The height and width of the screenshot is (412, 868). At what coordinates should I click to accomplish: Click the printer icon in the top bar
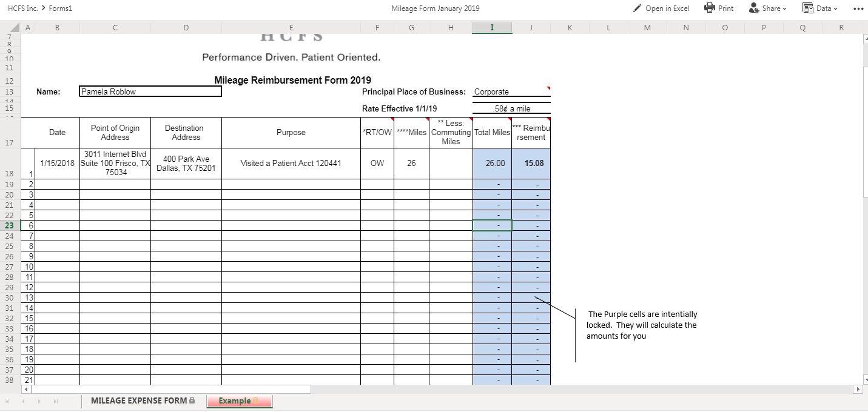(x=710, y=8)
